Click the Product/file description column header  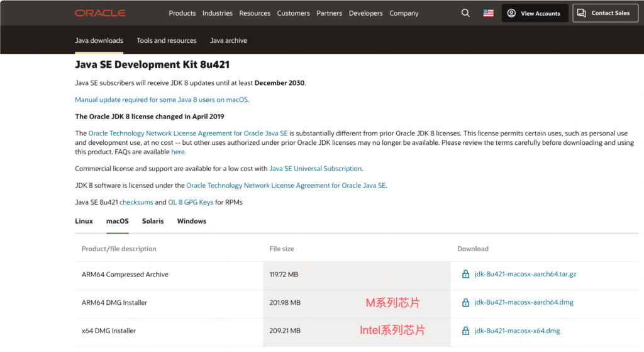coord(119,249)
